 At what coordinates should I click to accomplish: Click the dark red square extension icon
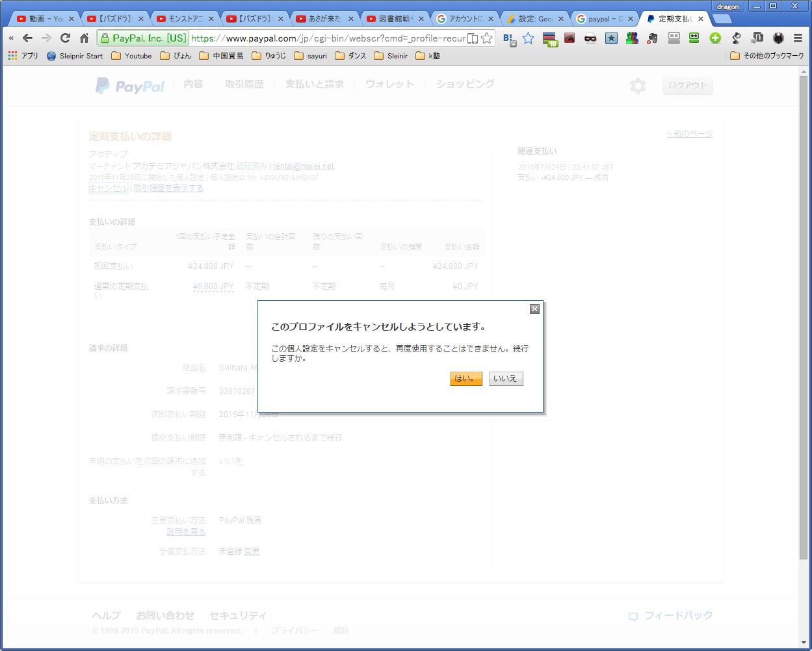570,38
